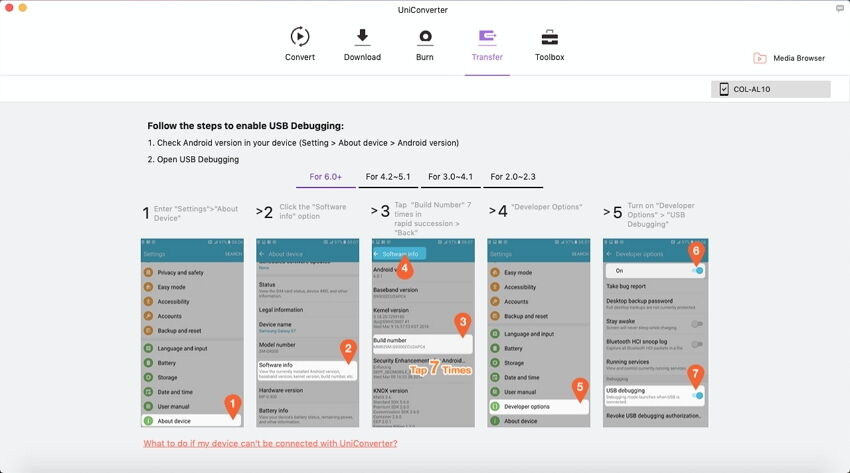Click the step 2 About device screenshot

[307, 333]
